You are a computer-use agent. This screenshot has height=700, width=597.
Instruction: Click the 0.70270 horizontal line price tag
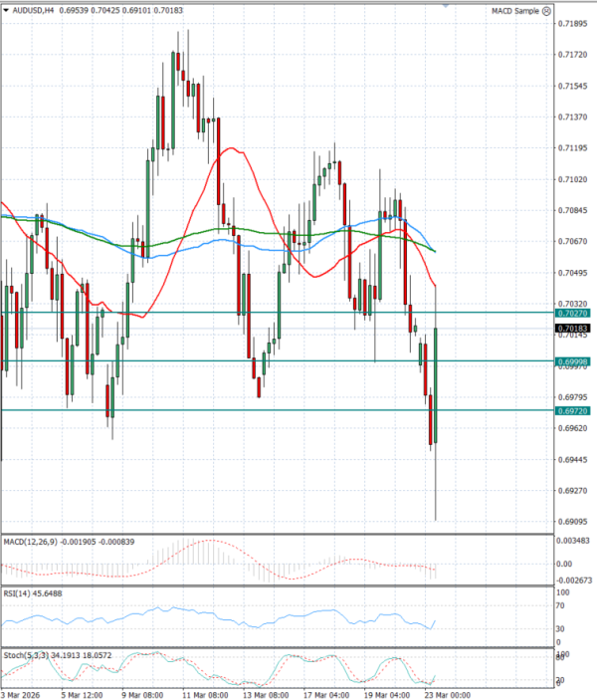click(x=573, y=313)
